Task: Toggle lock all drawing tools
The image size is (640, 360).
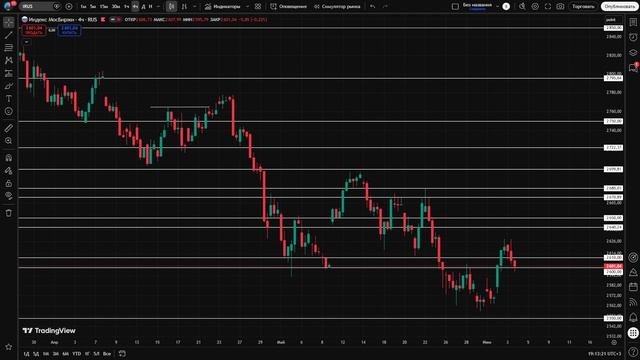Action: (x=9, y=184)
